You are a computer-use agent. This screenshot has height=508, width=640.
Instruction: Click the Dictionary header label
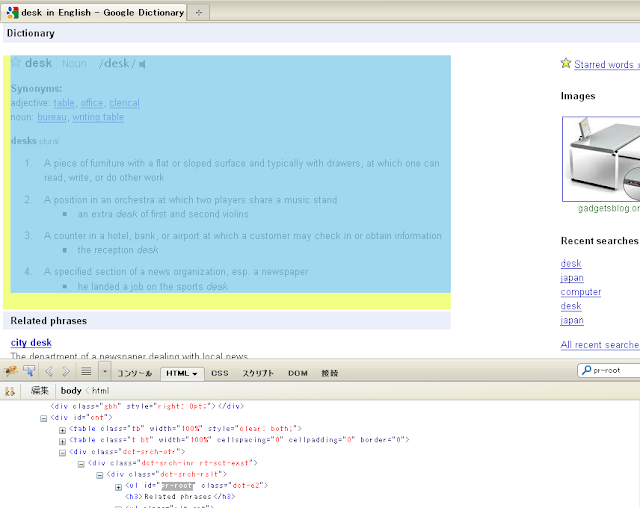click(x=31, y=33)
